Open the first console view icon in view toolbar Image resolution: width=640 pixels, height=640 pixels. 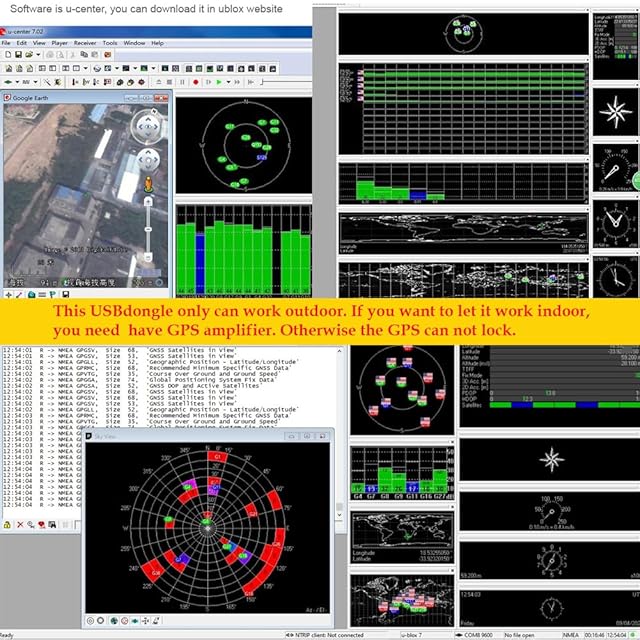[x=8, y=68]
